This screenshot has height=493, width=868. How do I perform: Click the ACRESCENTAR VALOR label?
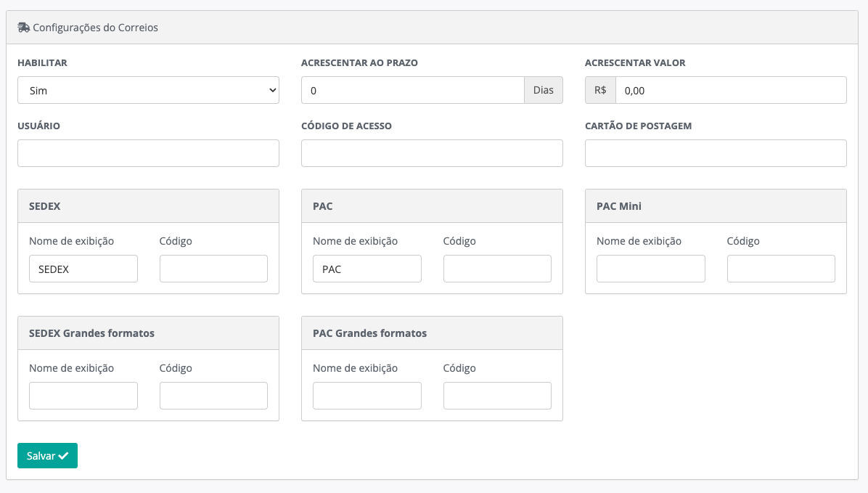tap(635, 62)
